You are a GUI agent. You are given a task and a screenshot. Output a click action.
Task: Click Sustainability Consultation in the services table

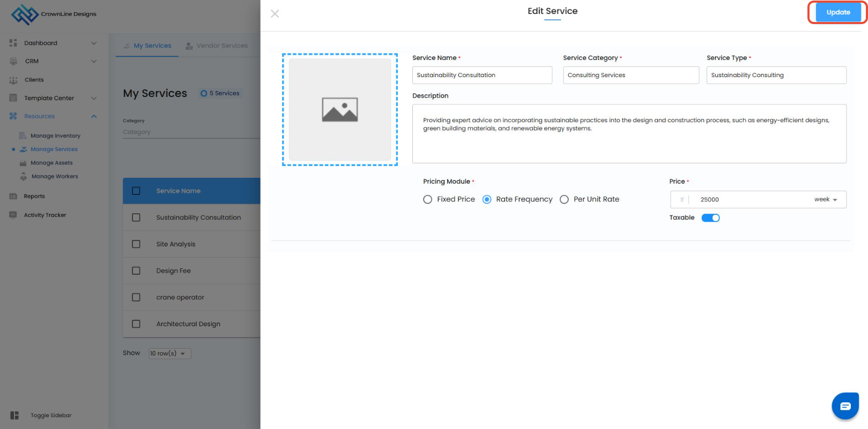tap(198, 217)
